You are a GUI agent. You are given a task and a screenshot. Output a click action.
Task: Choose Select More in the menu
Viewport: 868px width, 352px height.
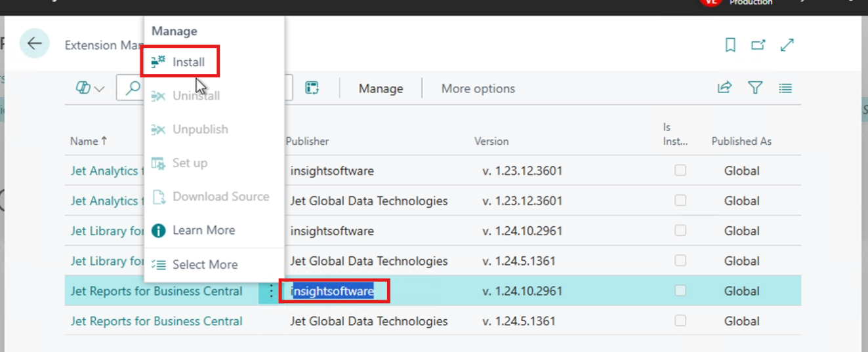click(x=195, y=265)
